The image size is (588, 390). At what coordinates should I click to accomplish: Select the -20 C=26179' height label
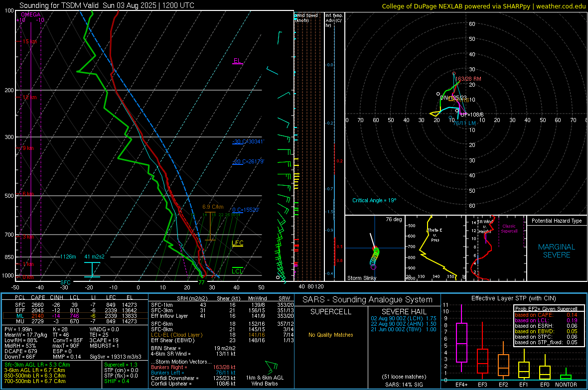[248, 161]
